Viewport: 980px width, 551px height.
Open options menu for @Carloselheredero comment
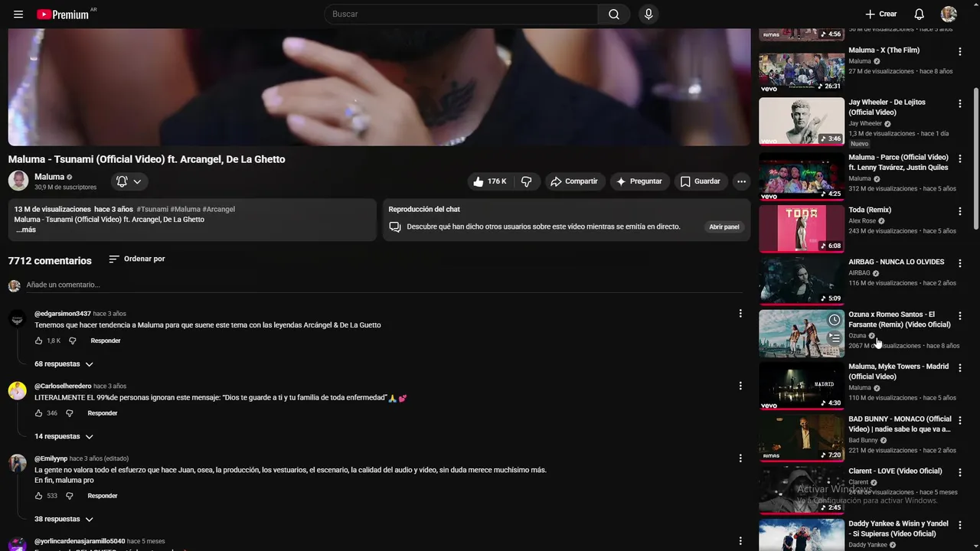click(x=740, y=386)
